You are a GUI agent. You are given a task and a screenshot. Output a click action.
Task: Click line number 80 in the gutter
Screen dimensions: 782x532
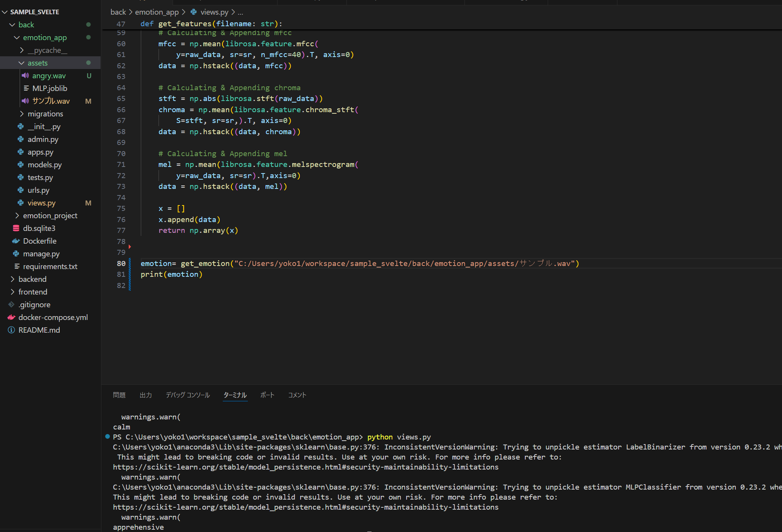121,263
